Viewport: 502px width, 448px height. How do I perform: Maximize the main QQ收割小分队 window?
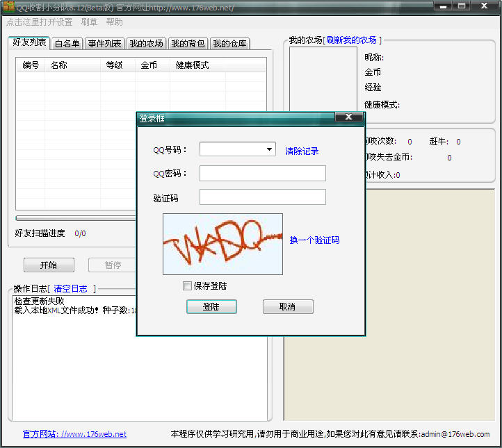point(462,6)
